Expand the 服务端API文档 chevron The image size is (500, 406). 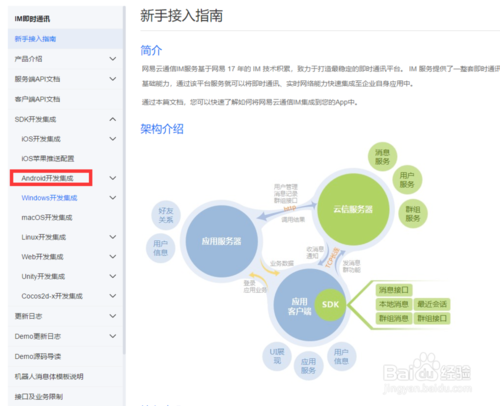(x=113, y=79)
